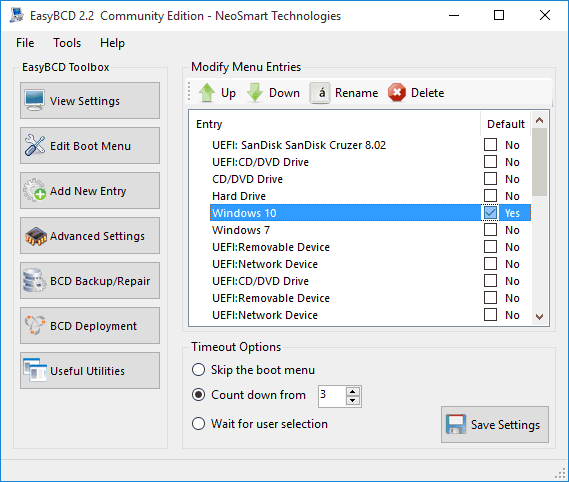Open the Help menu
Viewport: 569px width, 482px height.
112,43
